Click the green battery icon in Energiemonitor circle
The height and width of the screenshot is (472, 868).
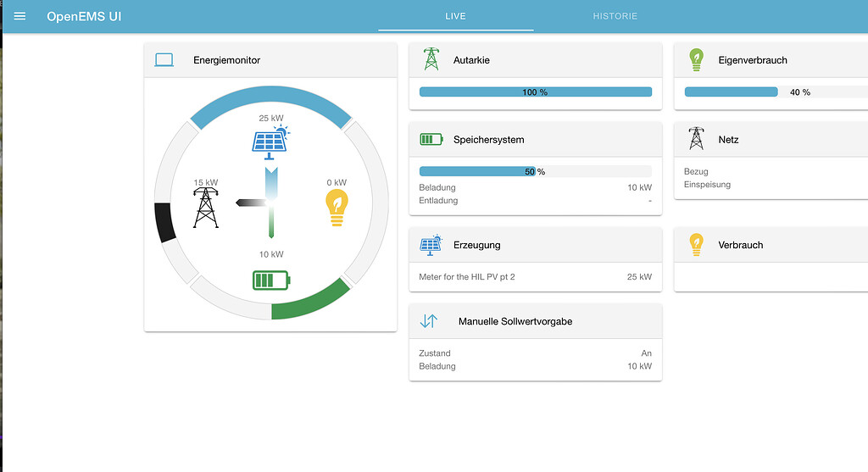271,280
